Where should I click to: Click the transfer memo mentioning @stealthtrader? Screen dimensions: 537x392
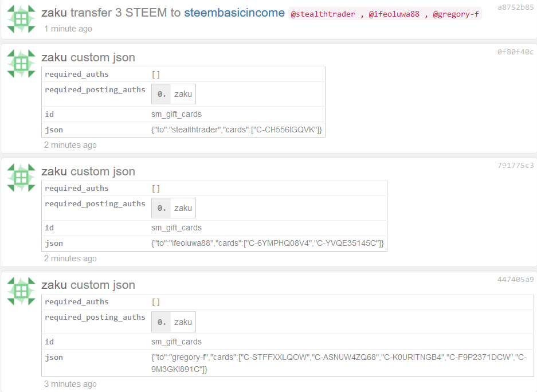pos(385,14)
